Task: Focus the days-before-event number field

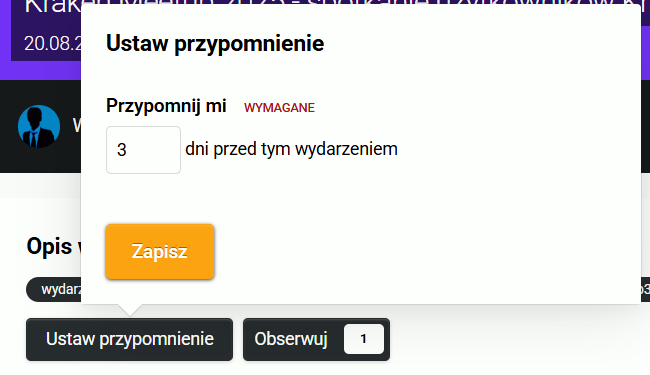Action: [143, 150]
